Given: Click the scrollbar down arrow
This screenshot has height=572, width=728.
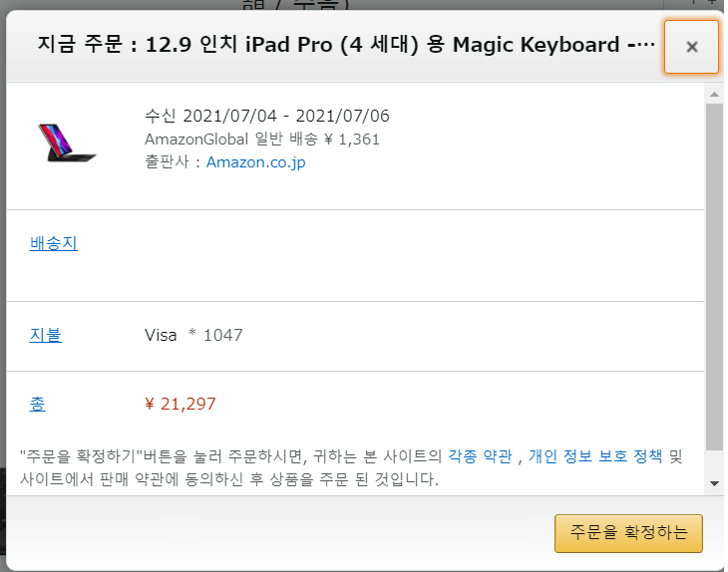Looking at the screenshot, I should point(714,484).
